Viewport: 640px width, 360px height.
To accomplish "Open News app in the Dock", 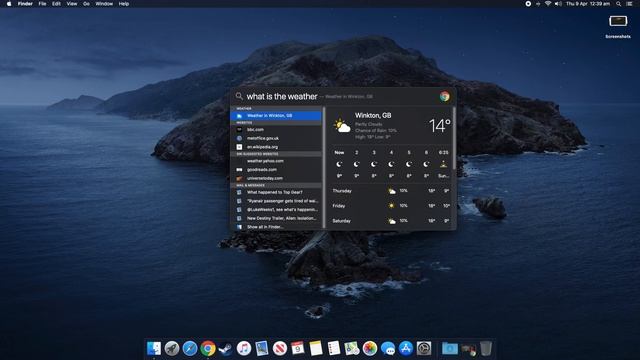I will (x=280, y=349).
